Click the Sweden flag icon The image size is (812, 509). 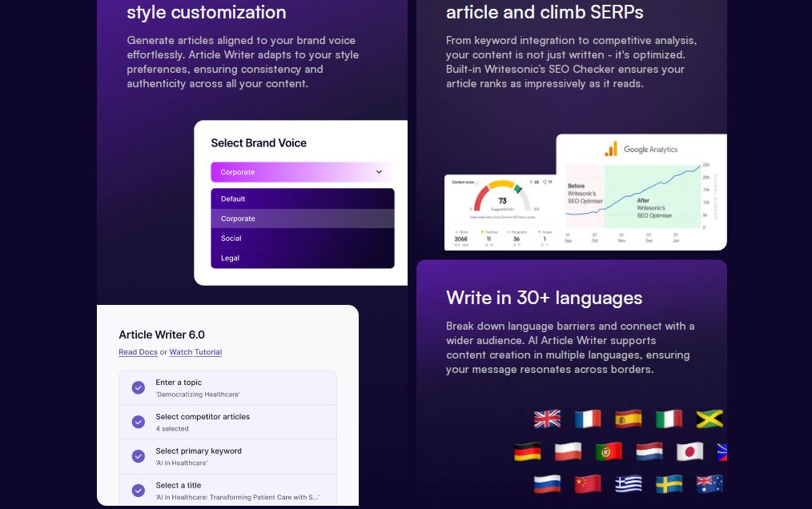coord(669,484)
